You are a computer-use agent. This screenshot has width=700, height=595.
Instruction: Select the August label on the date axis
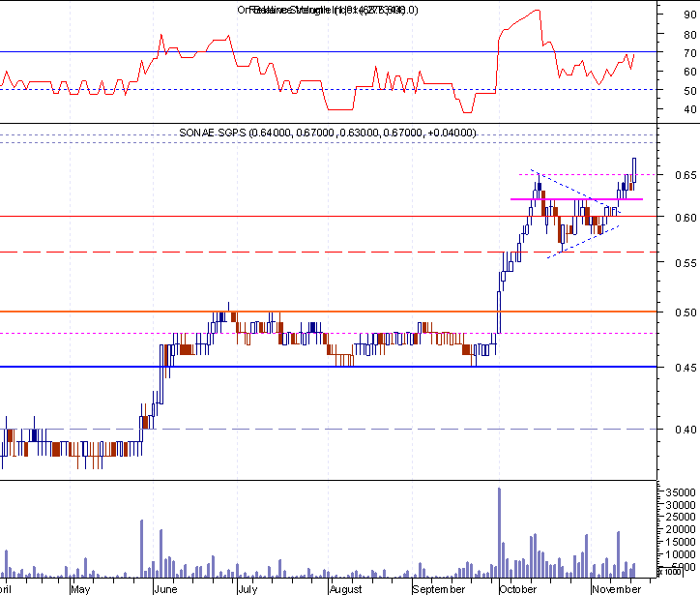click(x=345, y=589)
